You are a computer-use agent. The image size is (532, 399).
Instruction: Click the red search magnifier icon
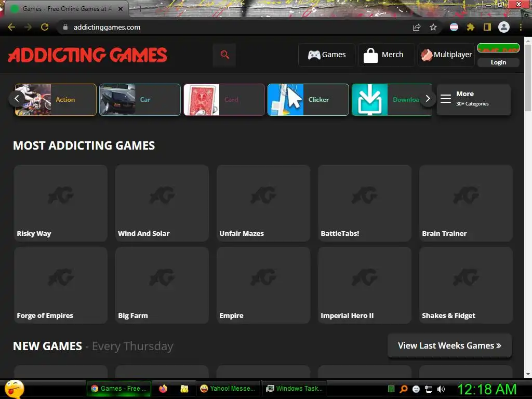tap(224, 55)
